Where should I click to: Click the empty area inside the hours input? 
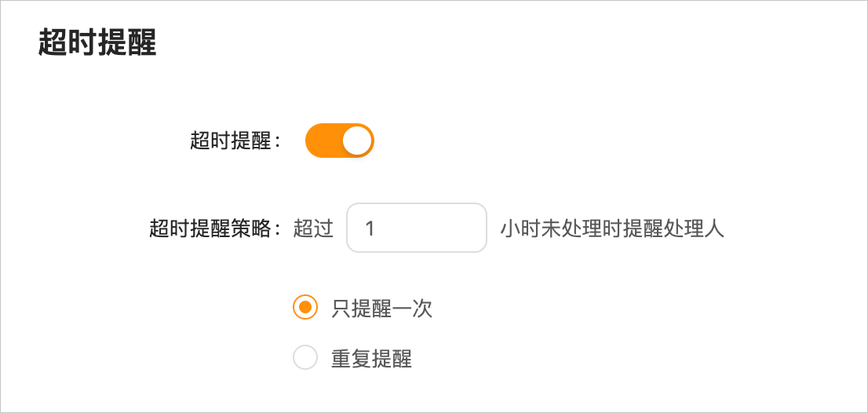coord(432,228)
